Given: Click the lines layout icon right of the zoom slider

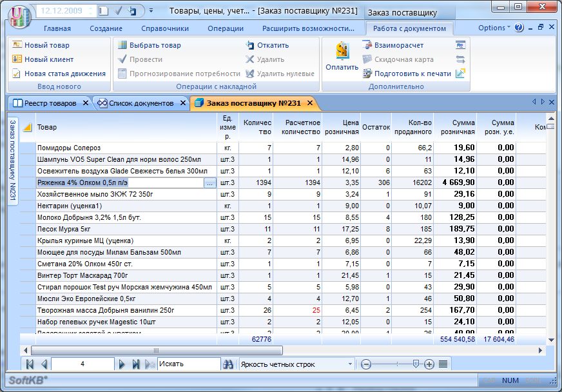Looking at the screenshot, I should 443,364.
